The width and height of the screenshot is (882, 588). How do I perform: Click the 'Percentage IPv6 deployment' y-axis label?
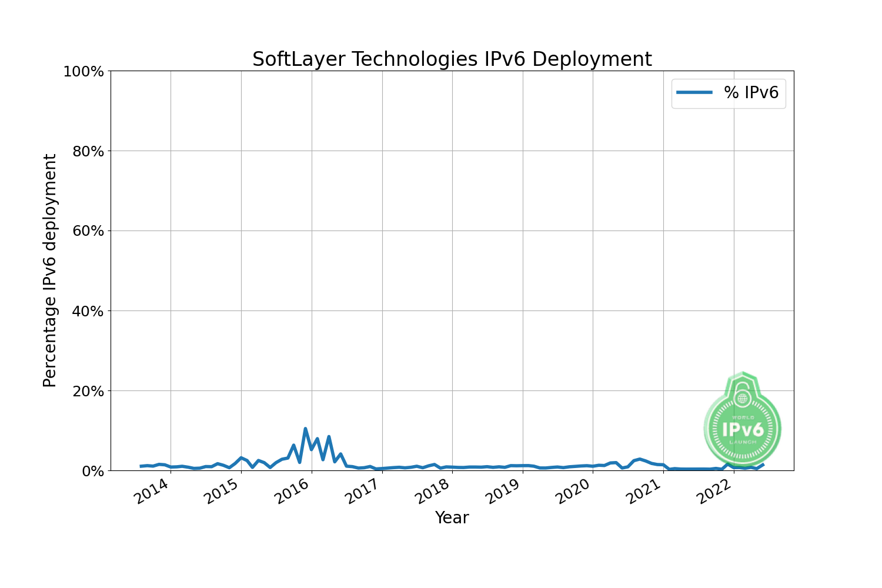[x=50, y=270]
